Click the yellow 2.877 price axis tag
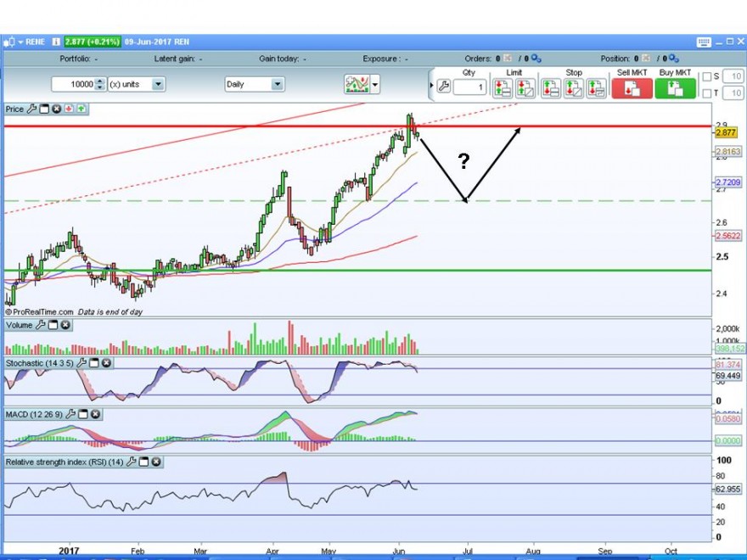Image resolution: width=747 pixels, height=560 pixels. pyautogui.click(x=726, y=133)
